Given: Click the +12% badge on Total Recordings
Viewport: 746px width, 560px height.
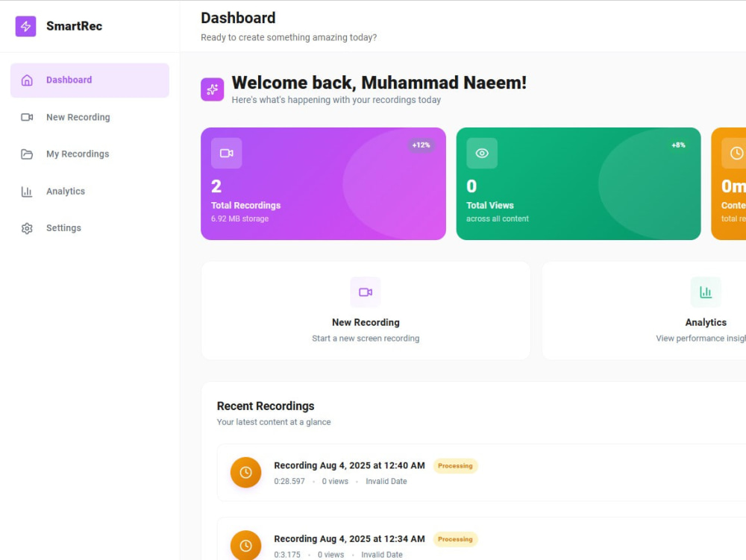Looking at the screenshot, I should point(421,145).
